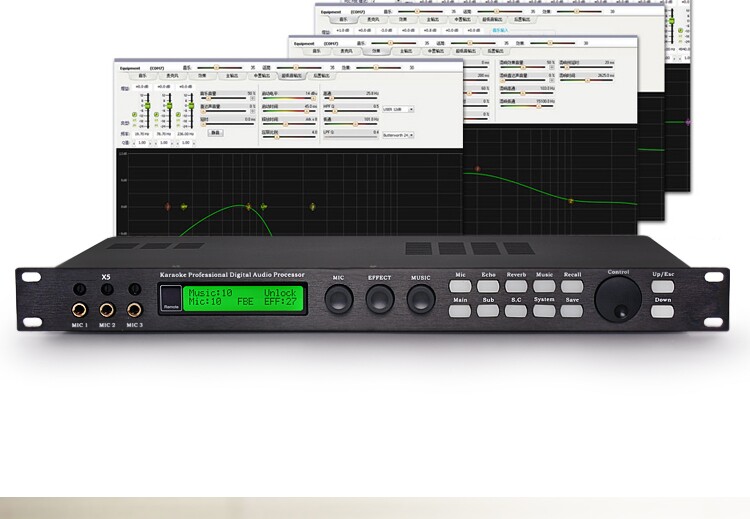Viewport: 750px width, 519px height.
Task: Click the large Control rotary knob
Action: [x=618, y=299]
